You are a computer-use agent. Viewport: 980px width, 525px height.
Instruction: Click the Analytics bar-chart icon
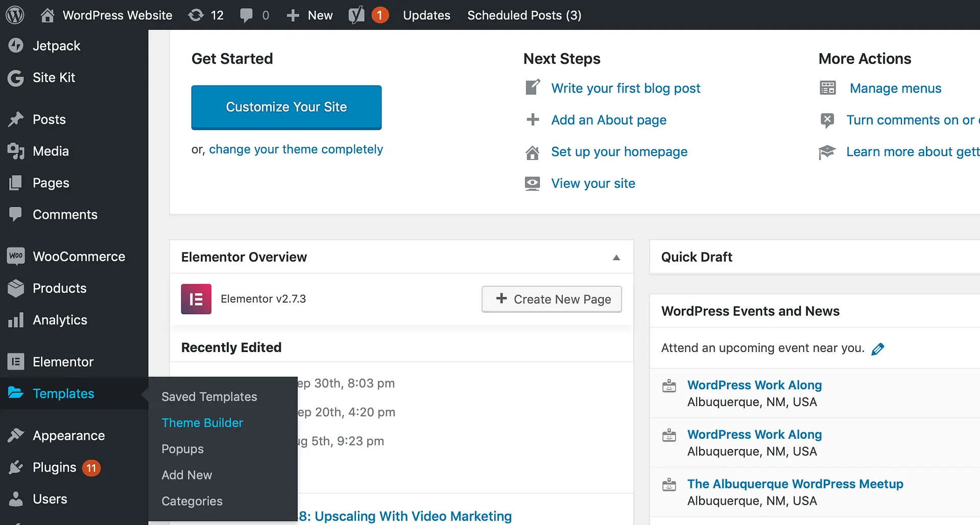[x=16, y=320]
